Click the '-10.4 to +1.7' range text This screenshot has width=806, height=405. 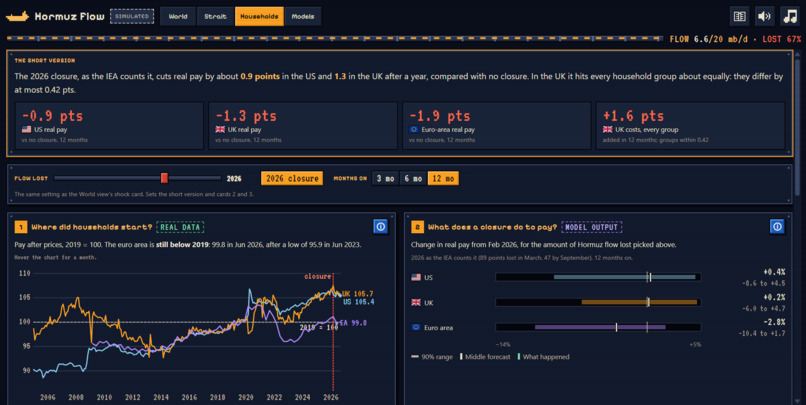tap(763, 334)
